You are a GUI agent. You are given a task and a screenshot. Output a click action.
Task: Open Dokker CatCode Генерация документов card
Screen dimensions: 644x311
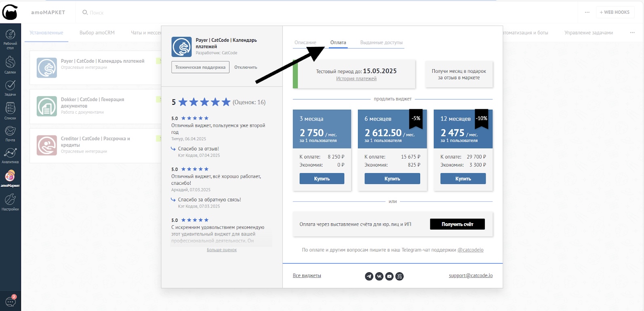coord(95,106)
